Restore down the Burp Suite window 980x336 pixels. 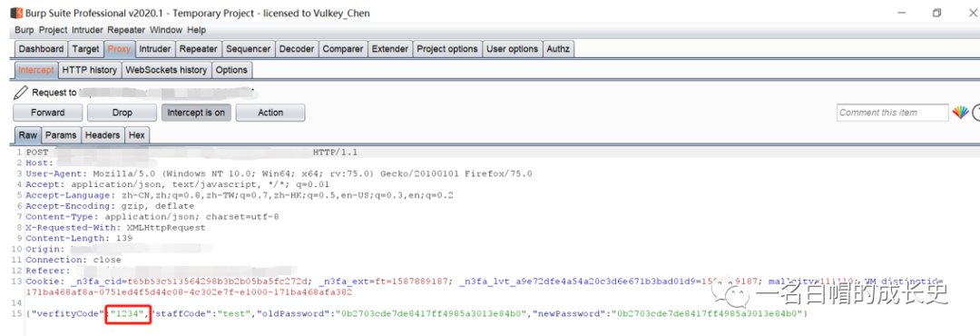(936, 13)
